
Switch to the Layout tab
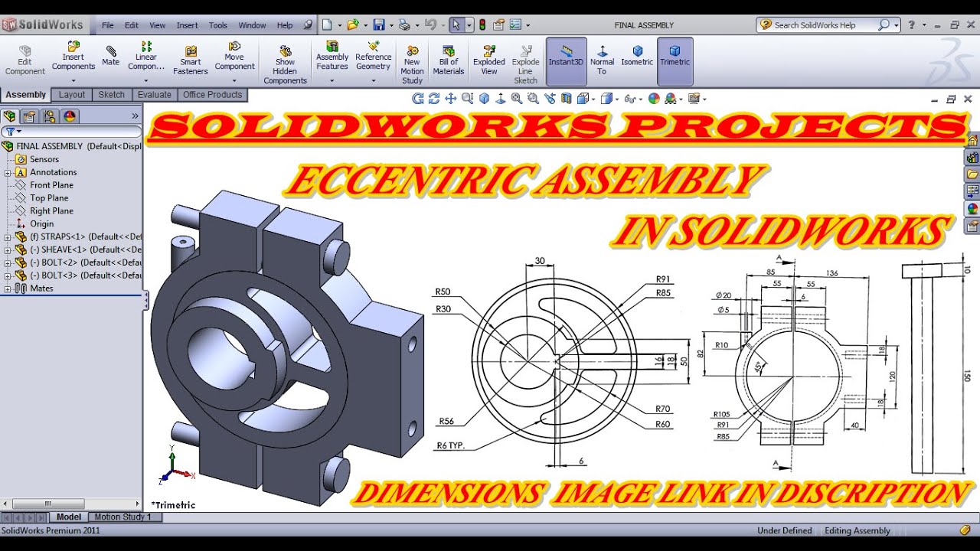click(72, 95)
